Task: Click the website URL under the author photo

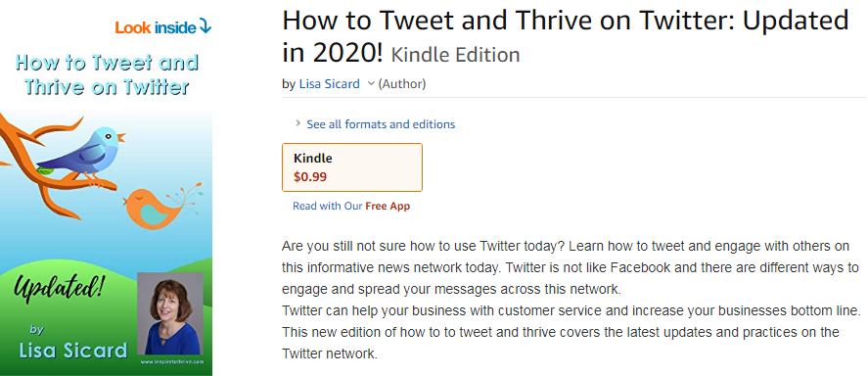Action: click(x=172, y=361)
